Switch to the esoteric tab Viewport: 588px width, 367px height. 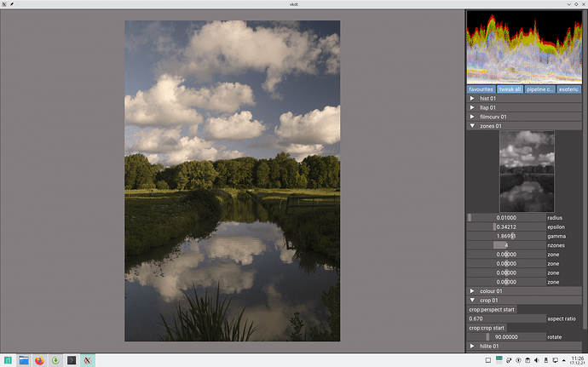tap(569, 89)
